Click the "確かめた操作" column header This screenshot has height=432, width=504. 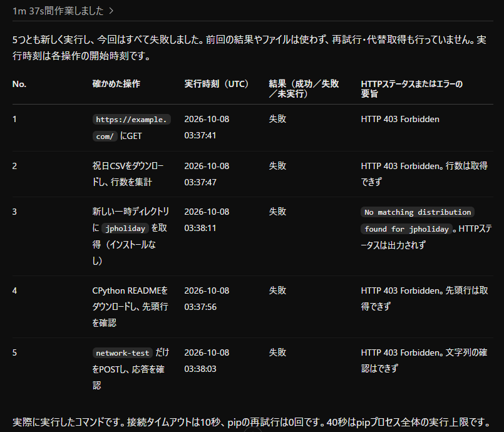tap(116, 84)
